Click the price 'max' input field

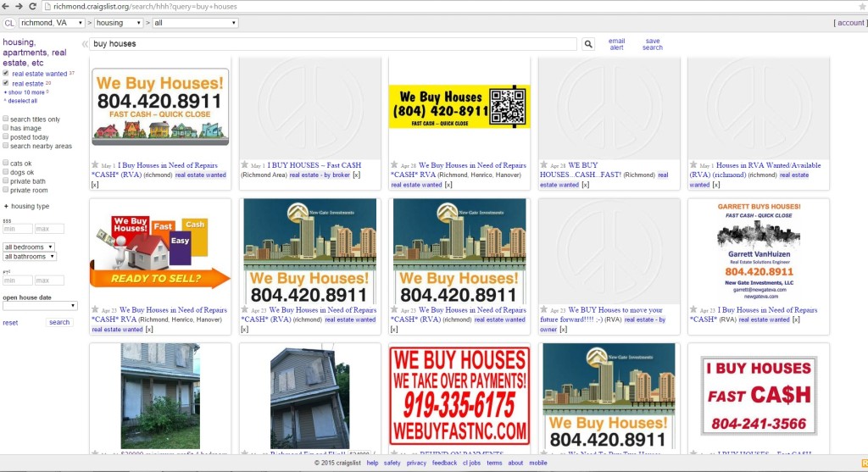(49, 229)
